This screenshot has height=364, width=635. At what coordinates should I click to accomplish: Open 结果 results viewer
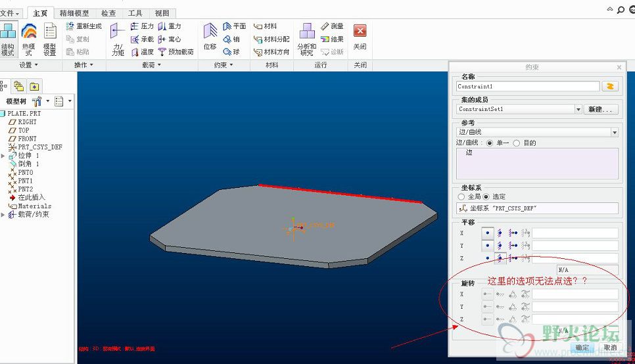tap(332, 39)
